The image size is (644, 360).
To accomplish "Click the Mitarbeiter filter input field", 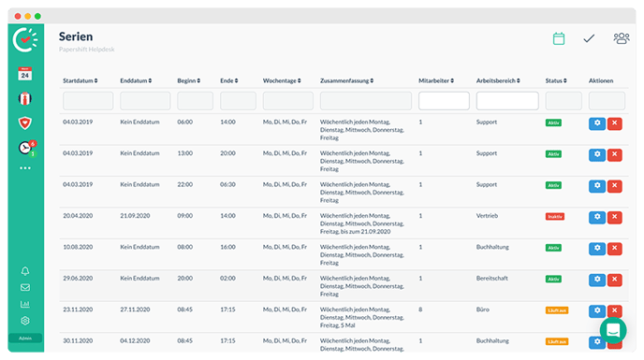I will [444, 101].
